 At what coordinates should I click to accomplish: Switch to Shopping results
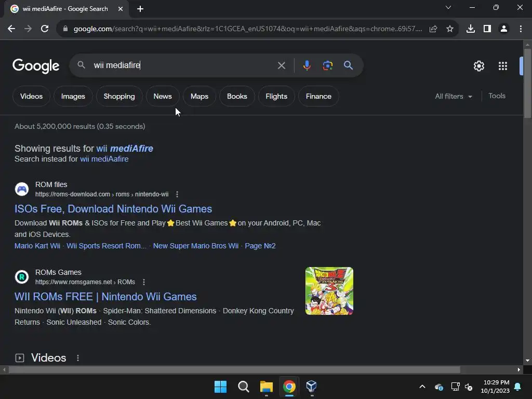point(119,96)
